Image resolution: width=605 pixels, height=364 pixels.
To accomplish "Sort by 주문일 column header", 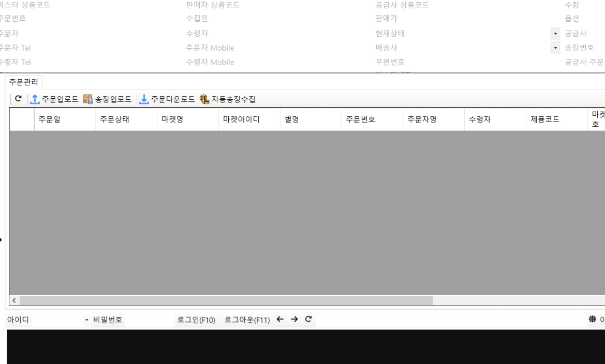I will pos(65,119).
